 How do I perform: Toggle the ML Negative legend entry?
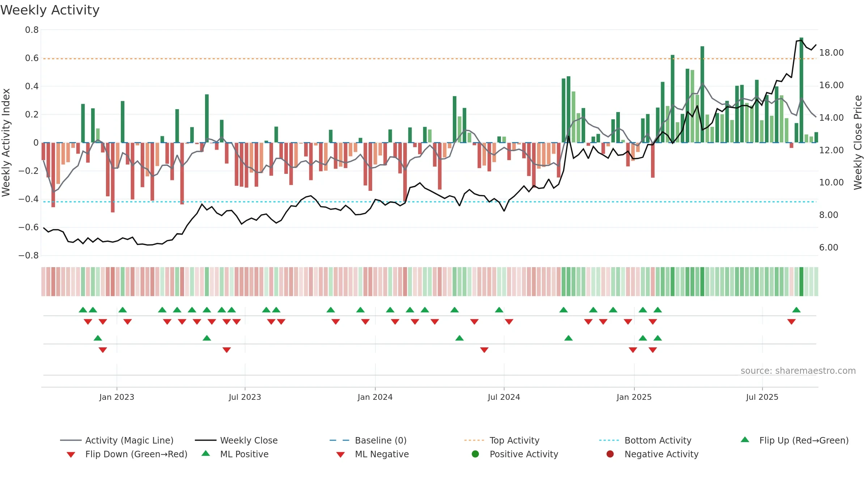tap(373, 454)
